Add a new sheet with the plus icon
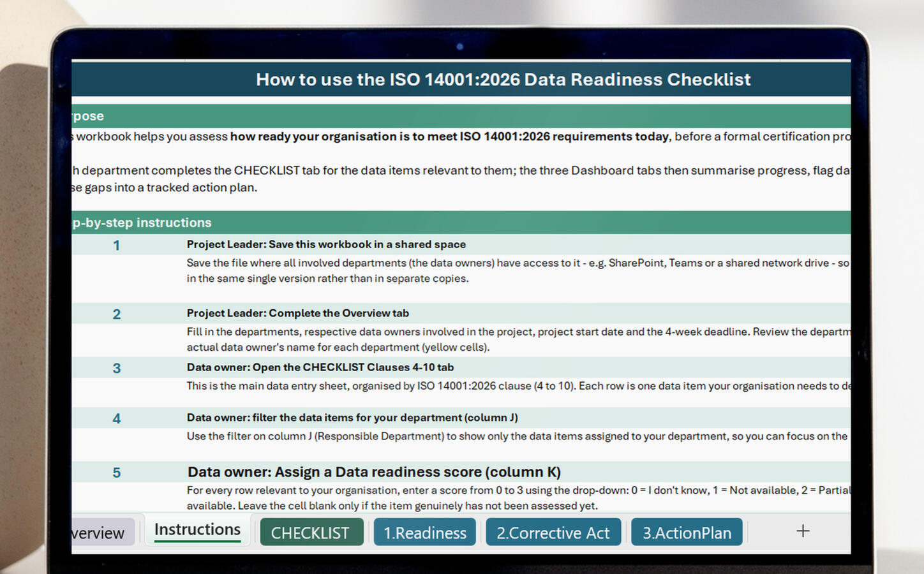The width and height of the screenshot is (924, 574). coord(803,531)
